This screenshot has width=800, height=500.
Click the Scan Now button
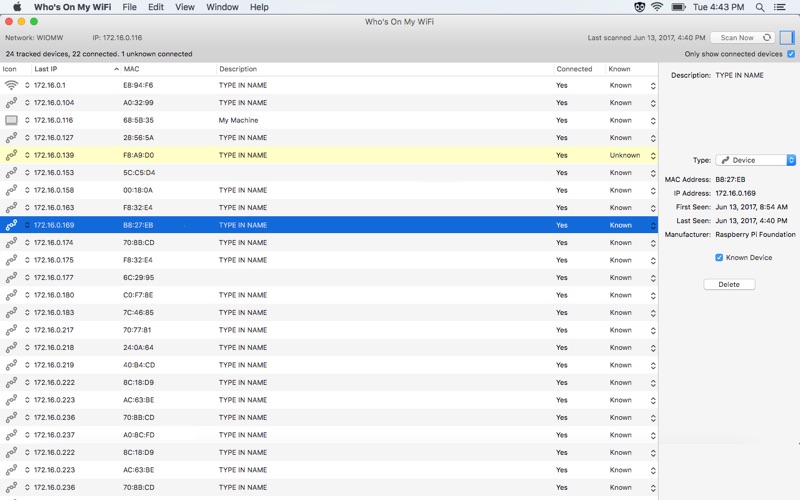click(x=743, y=38)
